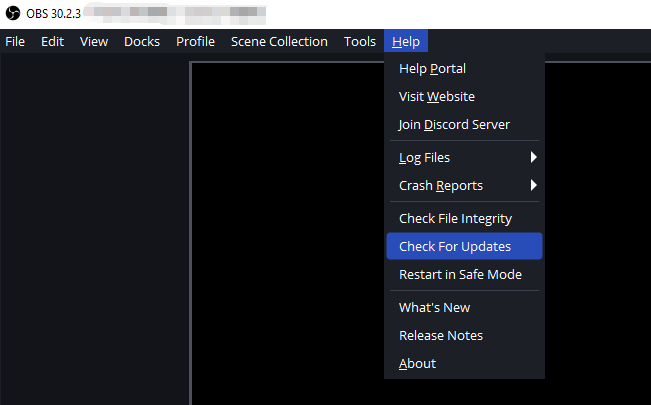Open the View menu
The image size is (651, 405).
[x=94, y=42]
